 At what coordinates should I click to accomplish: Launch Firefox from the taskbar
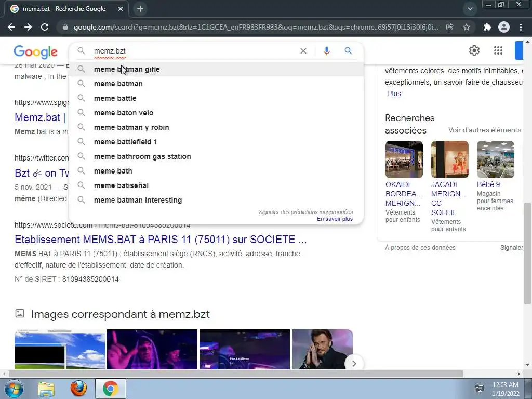(x=78, y=389)
